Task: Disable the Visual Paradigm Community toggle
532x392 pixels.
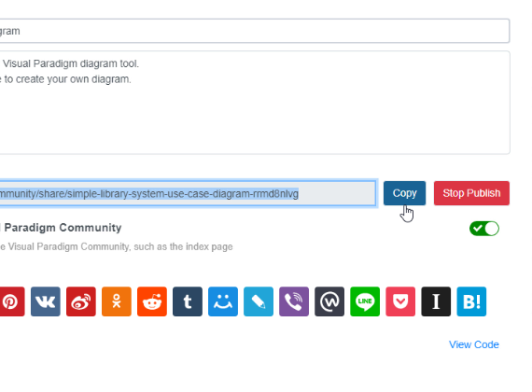Action: (484, 229)
